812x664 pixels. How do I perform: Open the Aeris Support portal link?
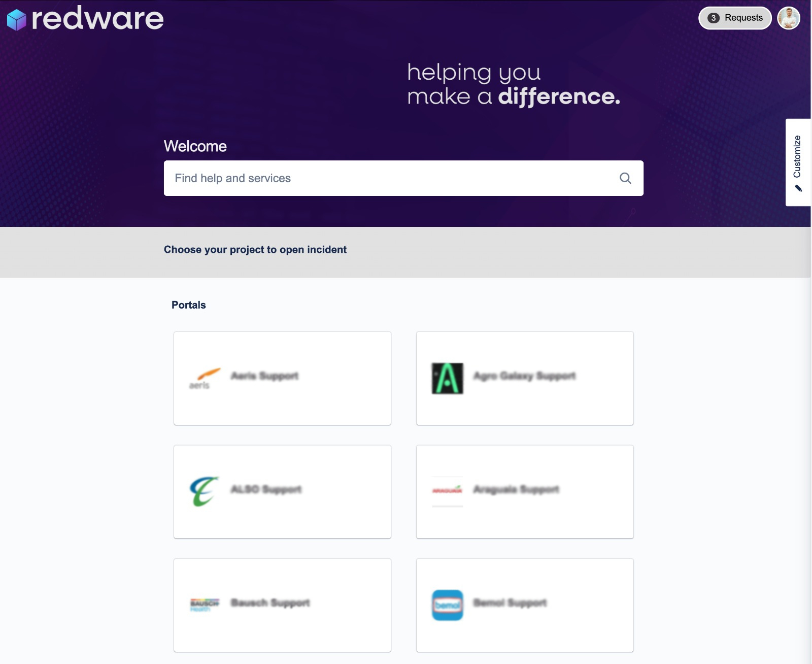pos(264,376)
